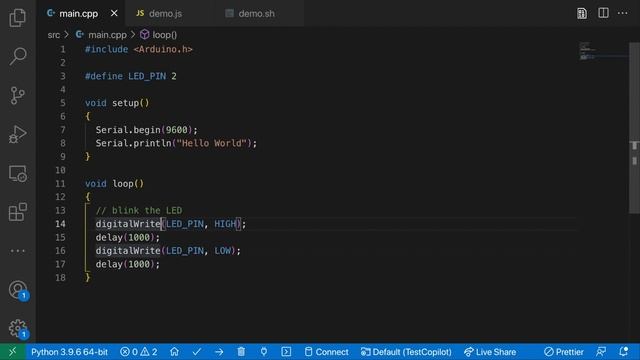This screenshot has width=640, height=360.
Task: Open Run and Debug view
Action: (18, 134)
